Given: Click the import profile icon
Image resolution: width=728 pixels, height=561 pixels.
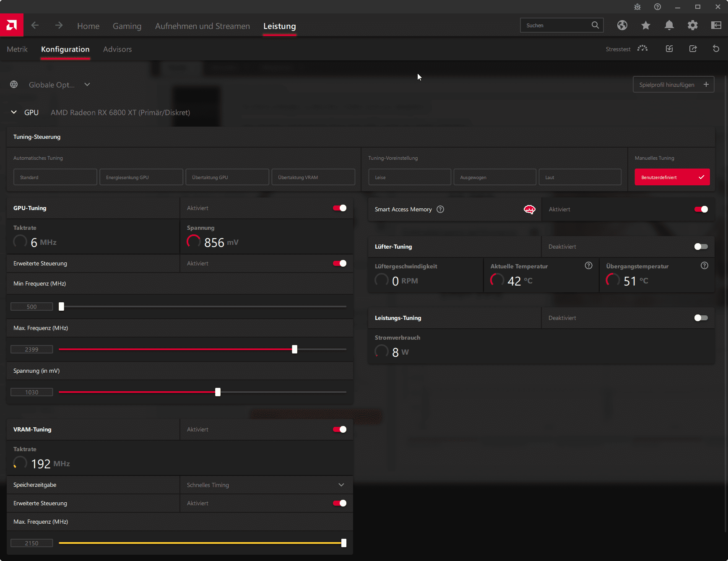Looking at the screenshot, I should [669, 49].
